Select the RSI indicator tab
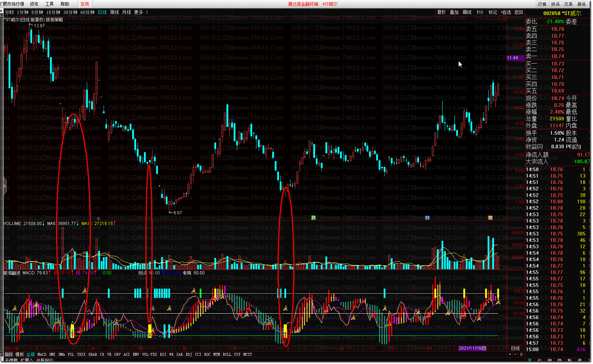The image size is (593, 364). pos(163,354)
